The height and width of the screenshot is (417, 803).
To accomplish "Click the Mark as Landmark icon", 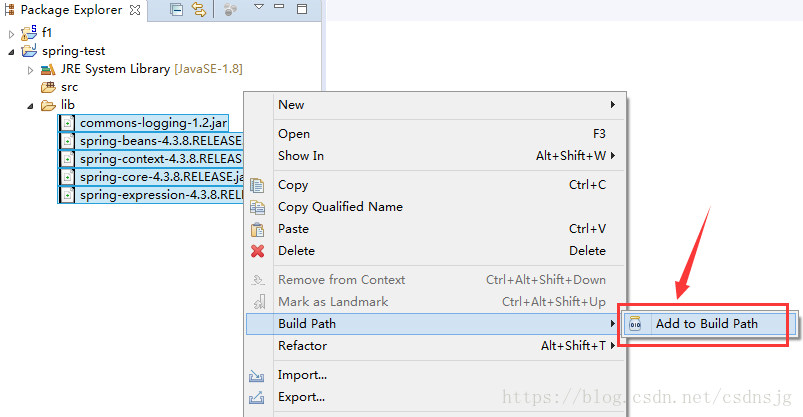I will [x=260, y=302].
